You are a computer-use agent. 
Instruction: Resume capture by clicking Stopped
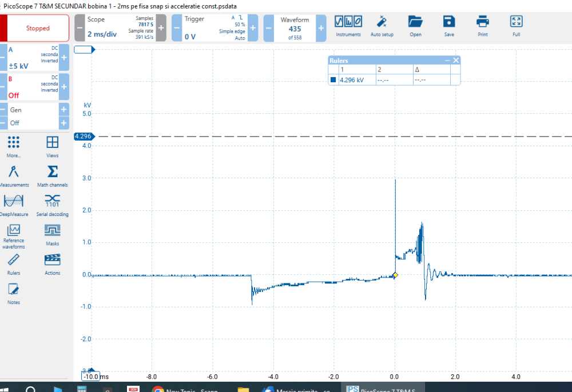(38, 27)
